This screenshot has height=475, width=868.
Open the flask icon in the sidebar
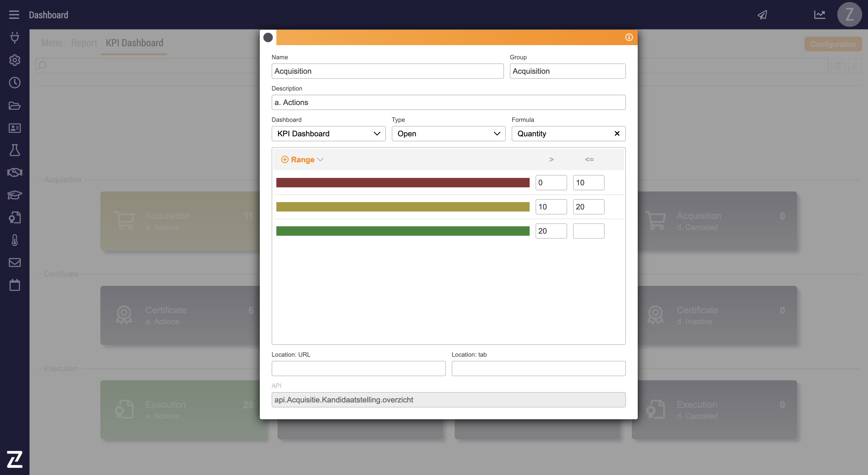(14, 150)
